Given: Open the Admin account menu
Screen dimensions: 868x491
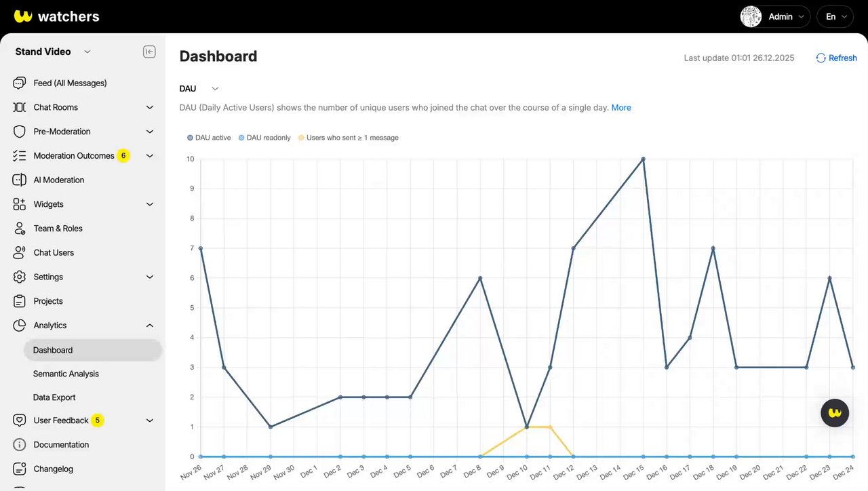Looking at the screenshot, I should (x=775, y=17).
